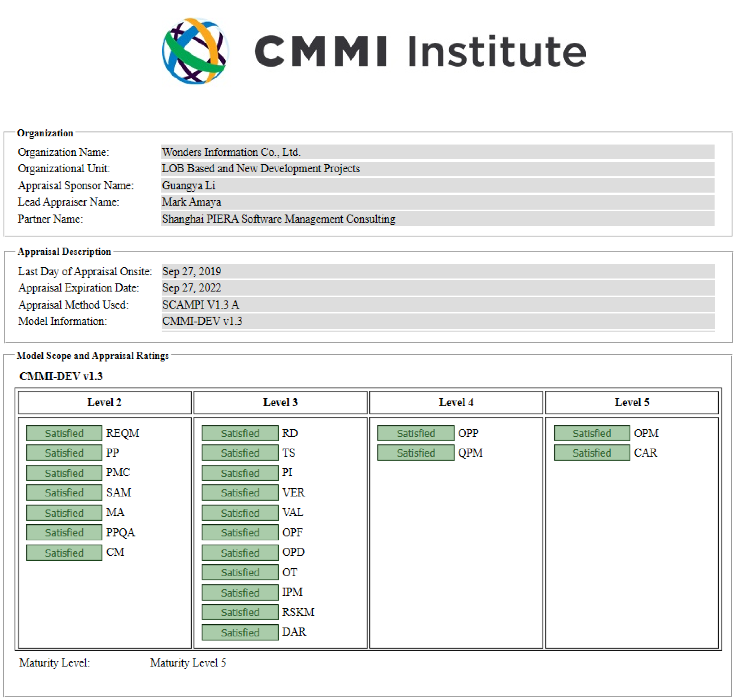Click the Satisfied badge for OPF
737x700 pixels.
[240, 532]
